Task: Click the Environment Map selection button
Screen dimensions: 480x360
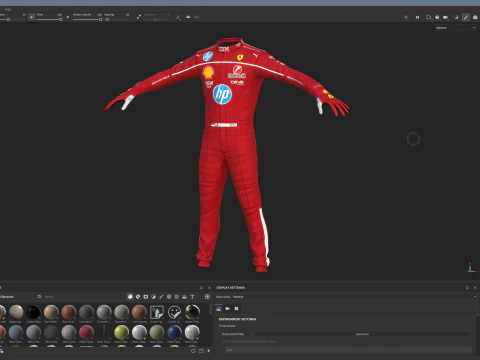Action: [362, 334]
